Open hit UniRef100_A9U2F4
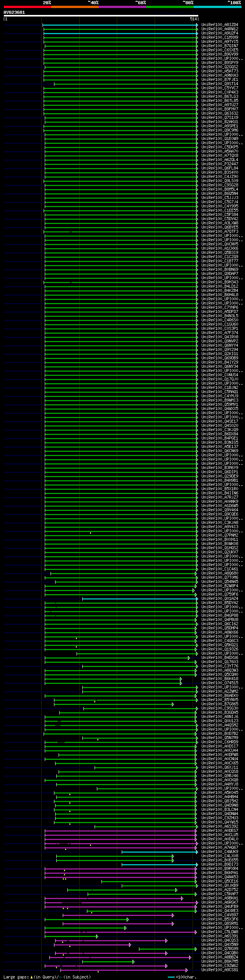Screen dimensions: 245x980 [x=220, y=33]
